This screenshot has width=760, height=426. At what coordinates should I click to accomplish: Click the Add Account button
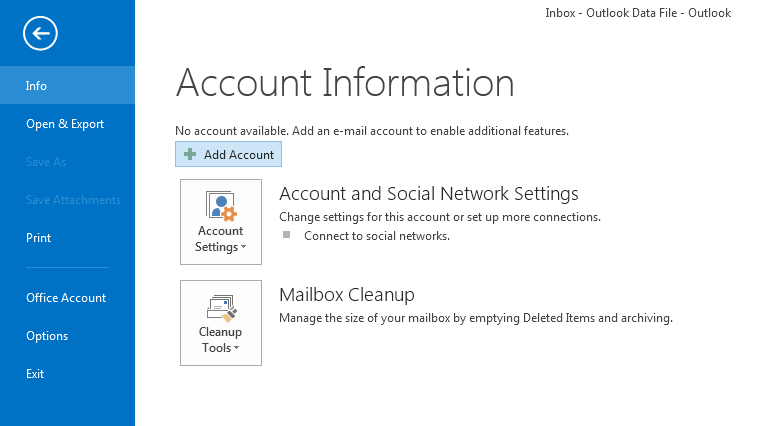[228, 154]
